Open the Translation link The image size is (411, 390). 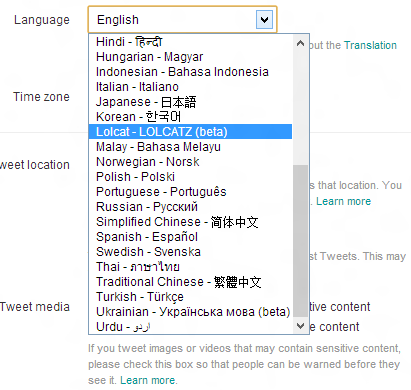pos(370,45)
